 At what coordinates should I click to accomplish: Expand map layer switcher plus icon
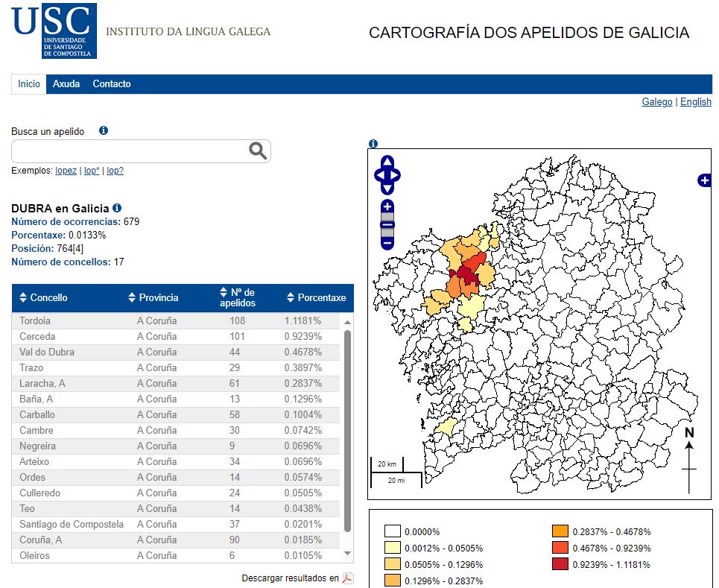[704, 180]
